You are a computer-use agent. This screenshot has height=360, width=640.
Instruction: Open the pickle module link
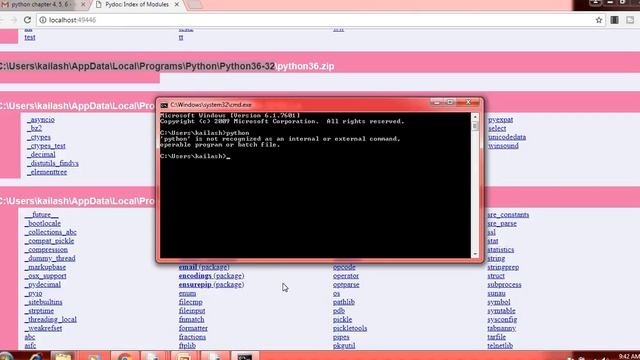342,320
